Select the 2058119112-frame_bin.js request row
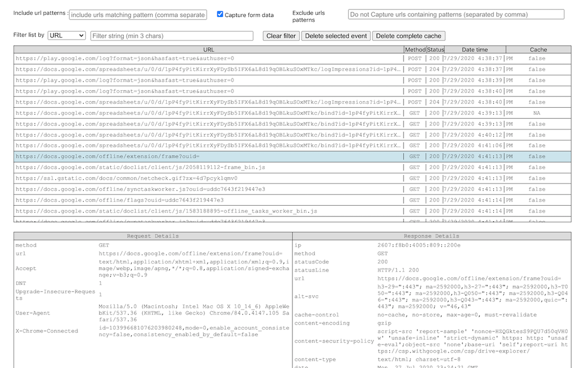Screen dimensions: 588x368 coord(209,168)
